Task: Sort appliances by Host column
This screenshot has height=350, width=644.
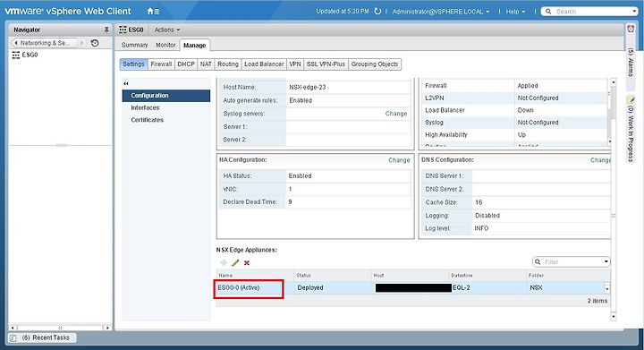Action: point(410,275)
